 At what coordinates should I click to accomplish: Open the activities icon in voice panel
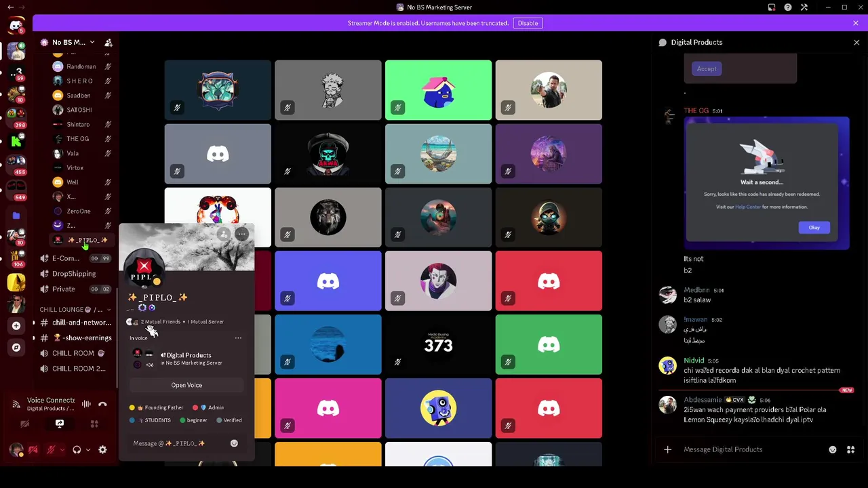point(94,424)
